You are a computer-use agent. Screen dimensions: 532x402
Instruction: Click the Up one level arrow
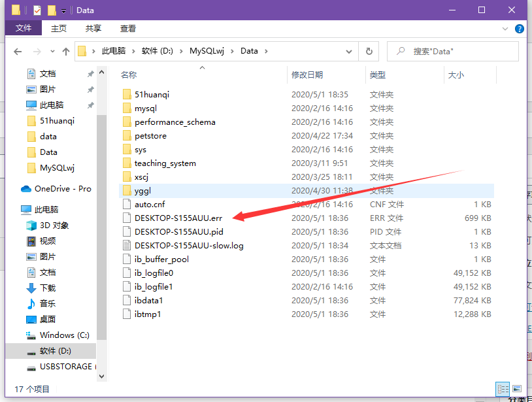click(65, 51)
